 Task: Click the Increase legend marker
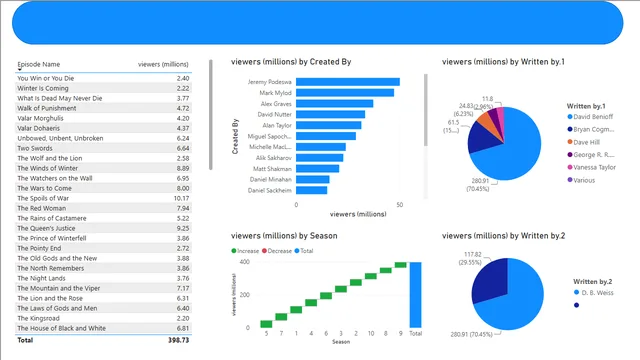click(233, 251)
